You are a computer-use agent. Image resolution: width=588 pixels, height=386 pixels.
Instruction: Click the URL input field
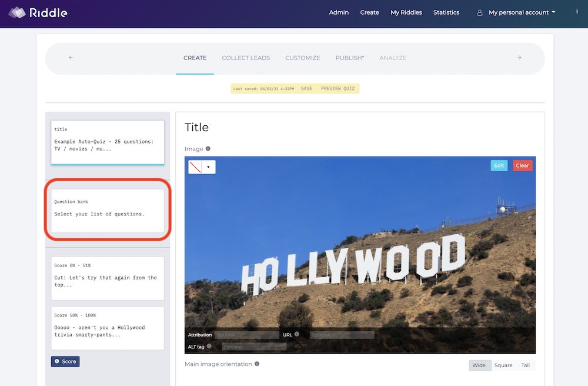coord(342,335)
